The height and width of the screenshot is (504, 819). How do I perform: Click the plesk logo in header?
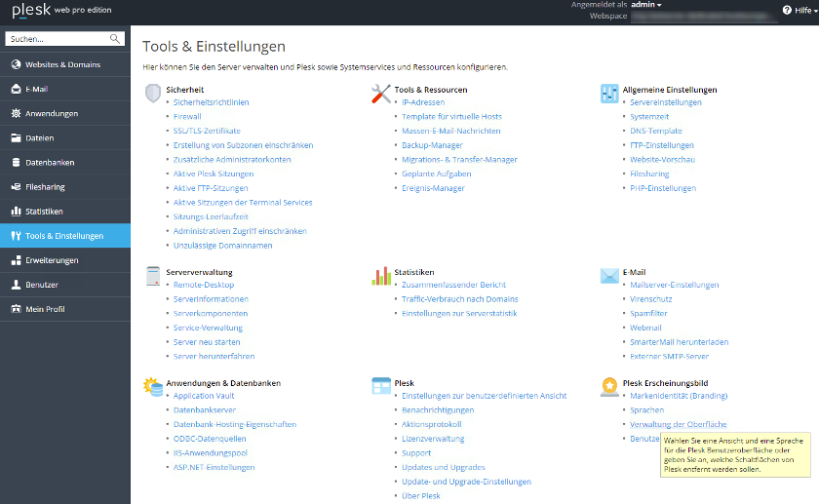(31, 10)
